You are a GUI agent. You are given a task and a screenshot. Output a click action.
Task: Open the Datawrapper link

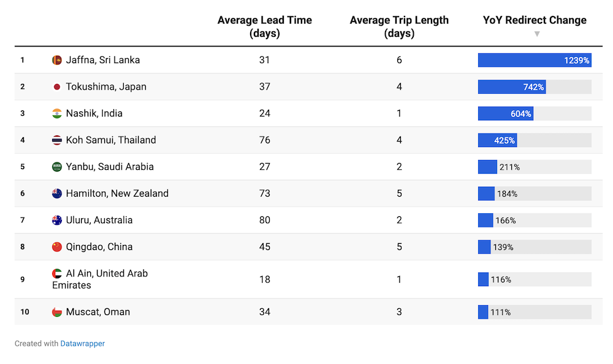point(82,344)
